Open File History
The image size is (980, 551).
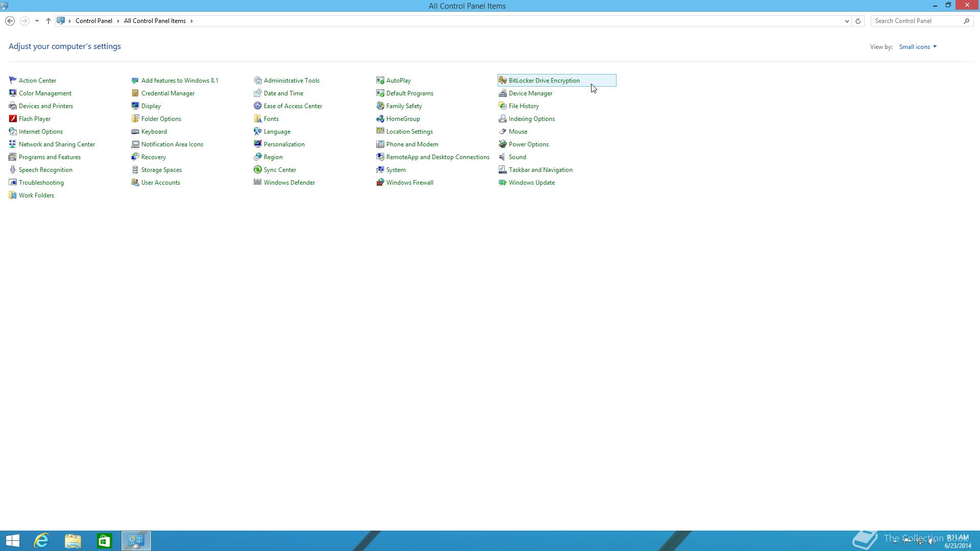coord(524,106)
